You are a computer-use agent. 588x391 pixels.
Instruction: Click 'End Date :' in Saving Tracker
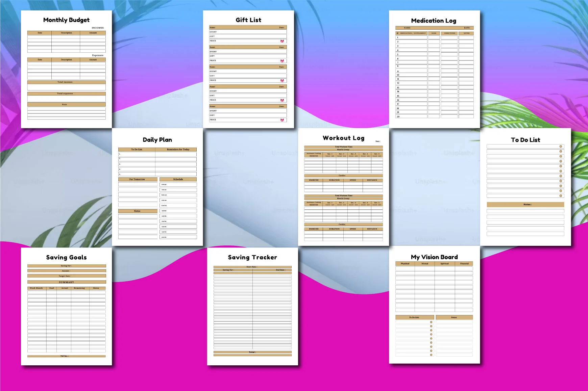280,270
